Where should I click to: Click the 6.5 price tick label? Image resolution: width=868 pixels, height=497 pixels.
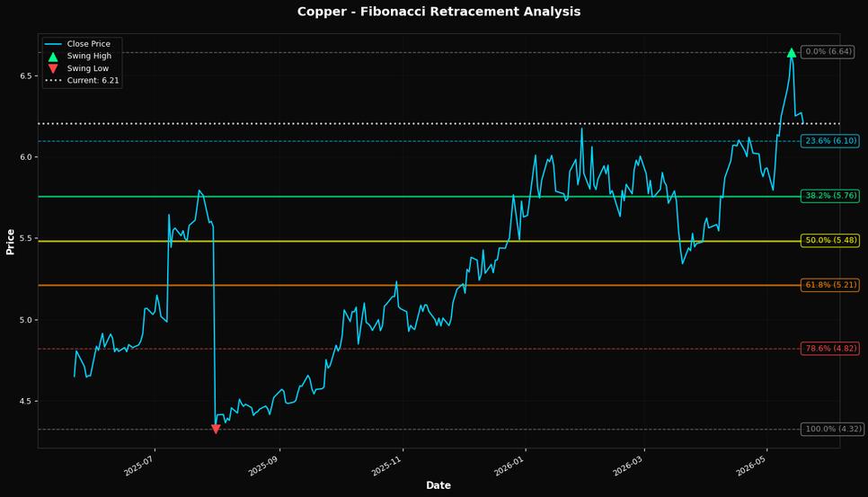pos(26,75)
